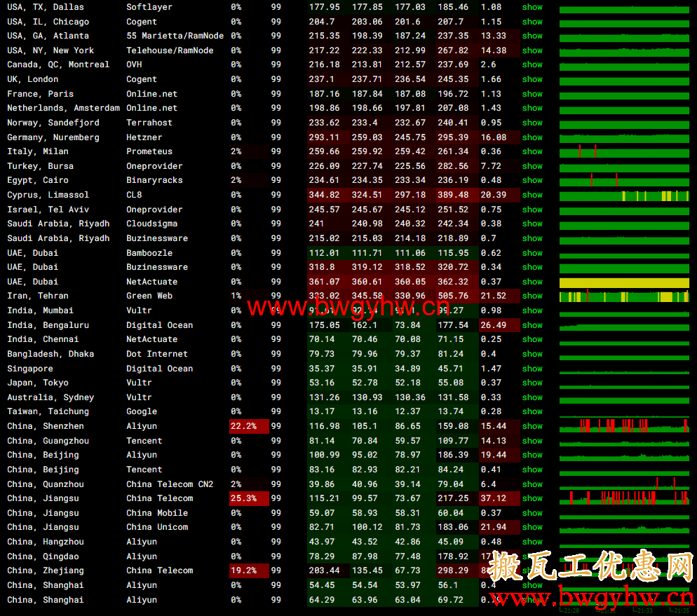Click the 25.3% packet loss cell
The width and height of the screenshot is (697, 616).
(249, 499)
